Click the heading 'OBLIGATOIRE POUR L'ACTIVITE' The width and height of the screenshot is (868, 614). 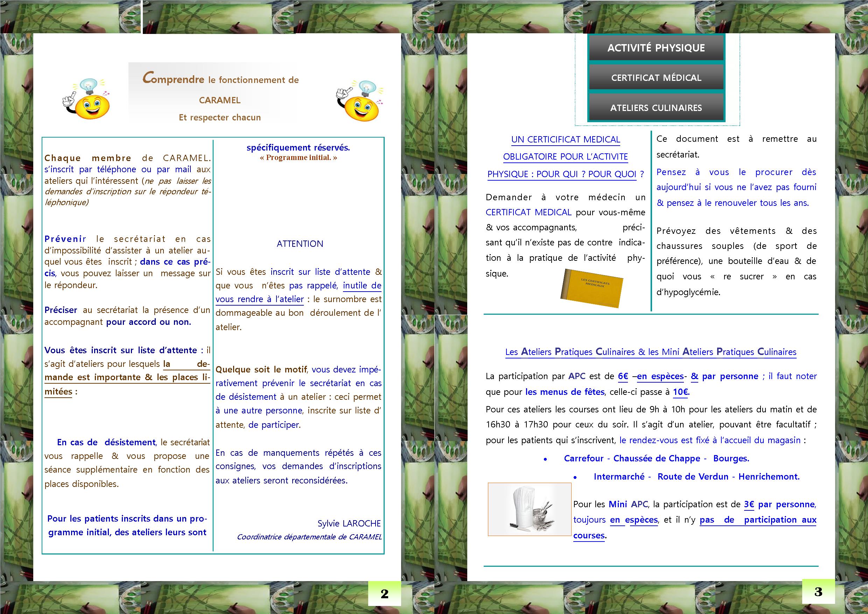click(x=566, y=156)
